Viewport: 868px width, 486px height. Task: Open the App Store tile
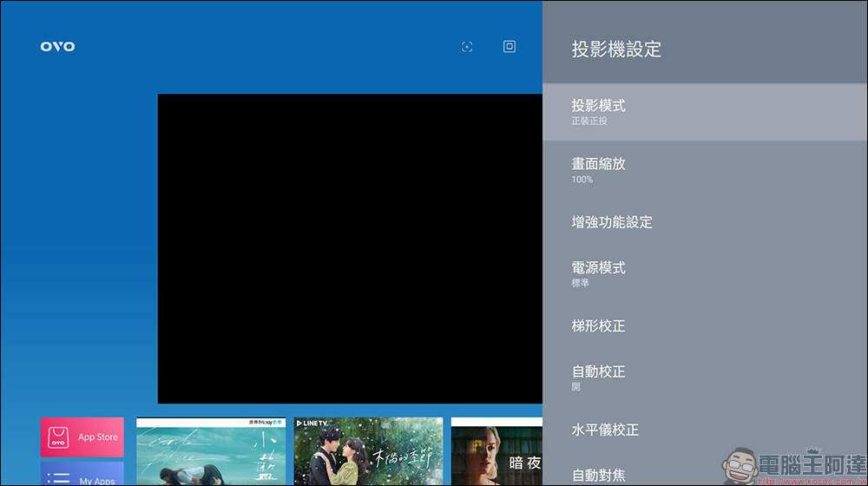click(x=82, y=437)
